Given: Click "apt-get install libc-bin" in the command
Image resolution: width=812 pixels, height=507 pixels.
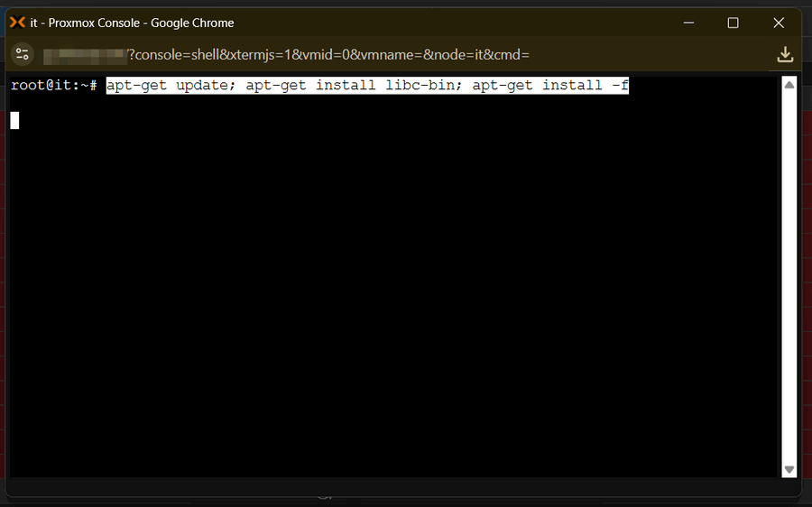Looking at the screenshot, I should tap(353, 85).
